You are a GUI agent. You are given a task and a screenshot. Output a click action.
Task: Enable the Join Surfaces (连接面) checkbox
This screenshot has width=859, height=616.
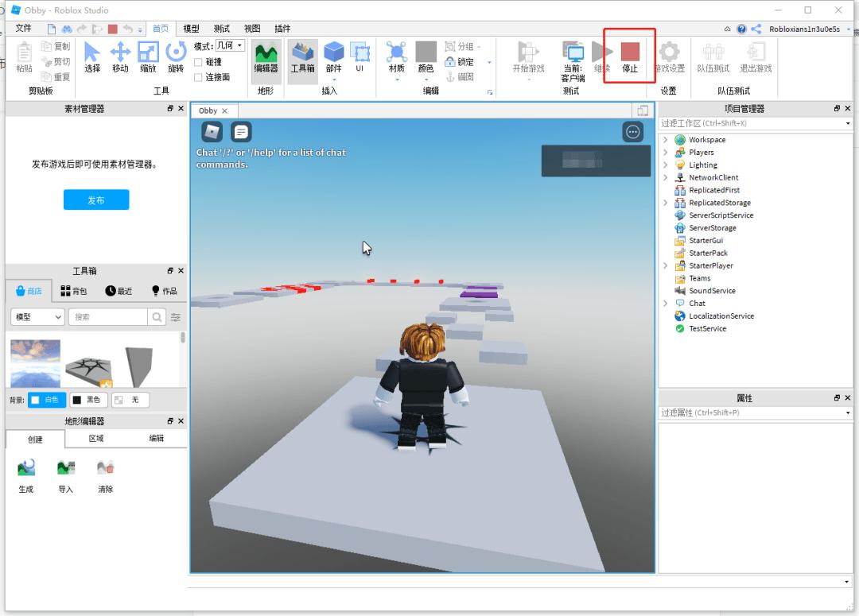coord(199,77)
